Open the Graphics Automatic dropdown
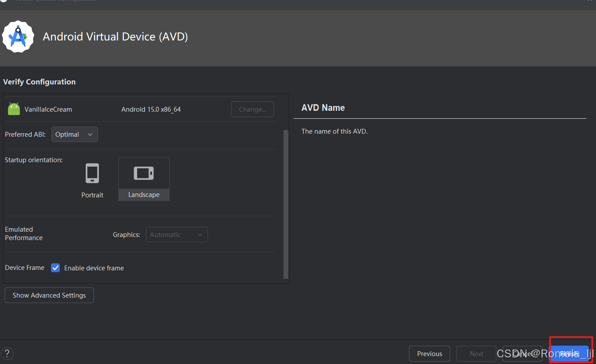Screen dimensions: 596x364 coord(177,235)
